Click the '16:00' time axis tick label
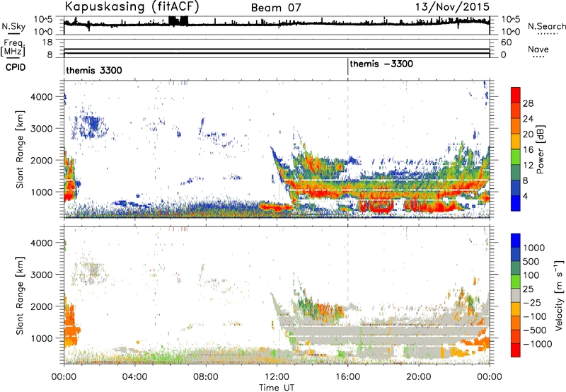This screenshot has height=392, width=566. coord(348,377)
